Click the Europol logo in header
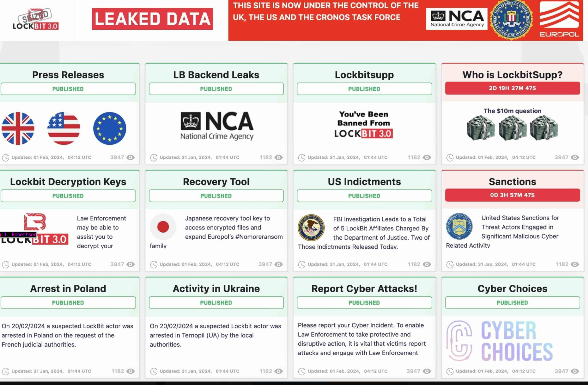 559,20
